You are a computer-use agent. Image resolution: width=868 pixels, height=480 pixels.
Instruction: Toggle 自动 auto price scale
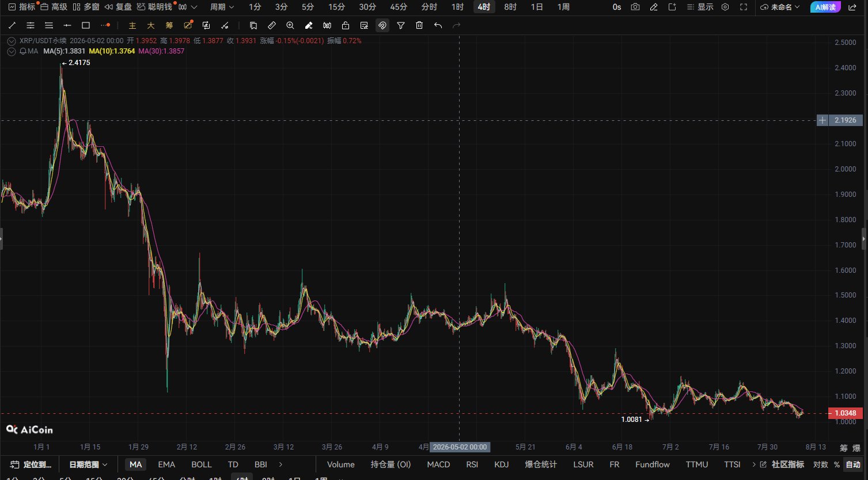[x=853, y=464]
